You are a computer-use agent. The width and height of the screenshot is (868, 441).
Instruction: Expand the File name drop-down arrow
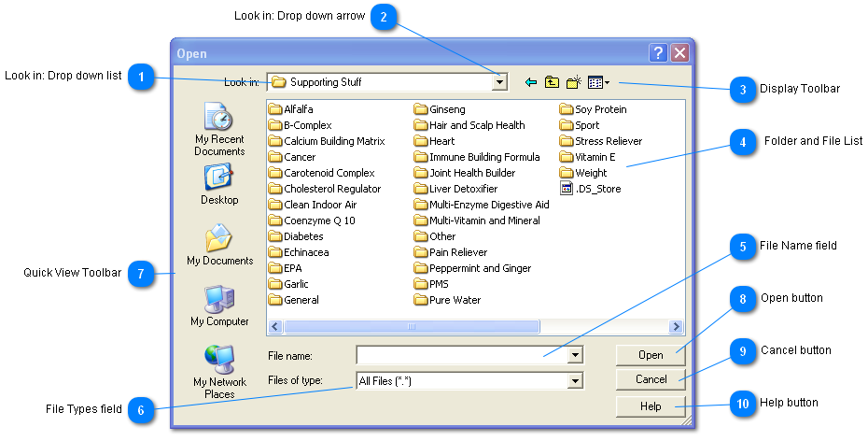pos(575,355)
